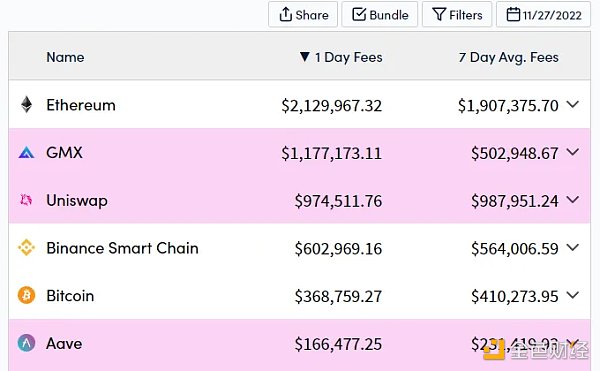The image size is (600, 371).
Task: Expand the Uniswap row chevron
Action: [x=573, y=199]
